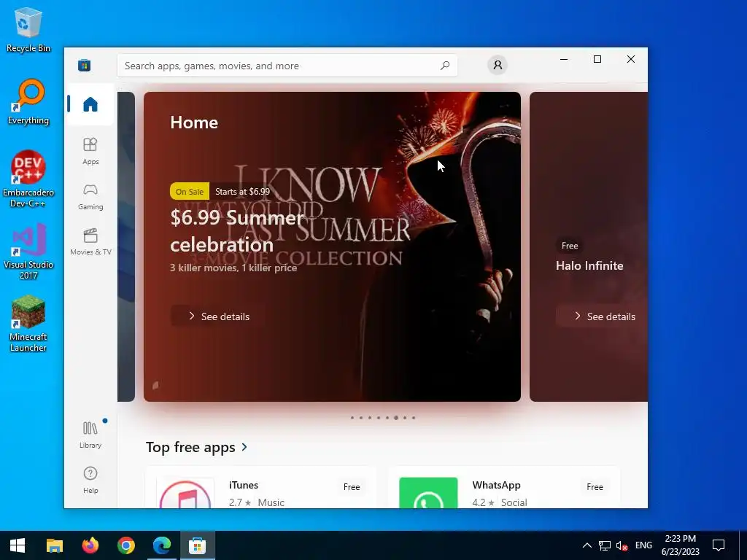Click the Free button for WhatsApp
Image resolution: width=747 pixels, height=560 pixels.
click(x=595, y=486)
